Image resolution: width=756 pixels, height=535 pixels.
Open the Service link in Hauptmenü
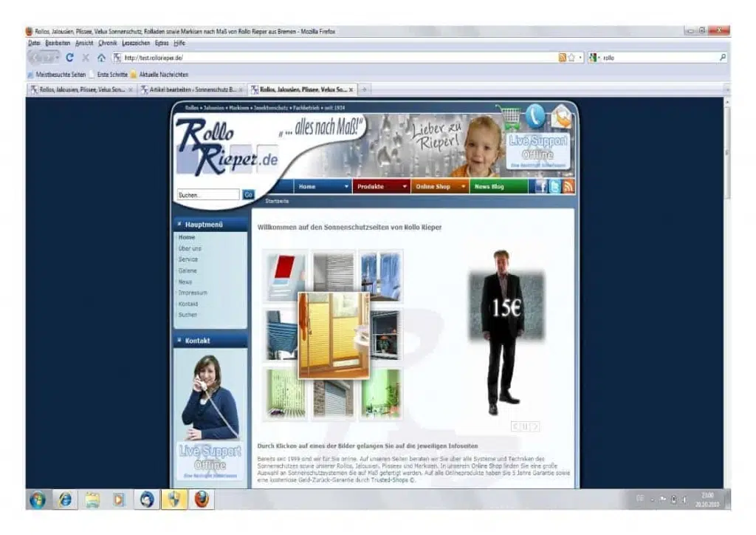pos(188,259)
